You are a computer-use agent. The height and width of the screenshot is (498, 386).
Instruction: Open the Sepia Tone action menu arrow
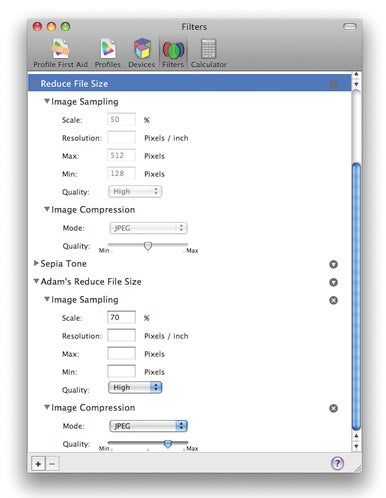click(x=333, y=264)
